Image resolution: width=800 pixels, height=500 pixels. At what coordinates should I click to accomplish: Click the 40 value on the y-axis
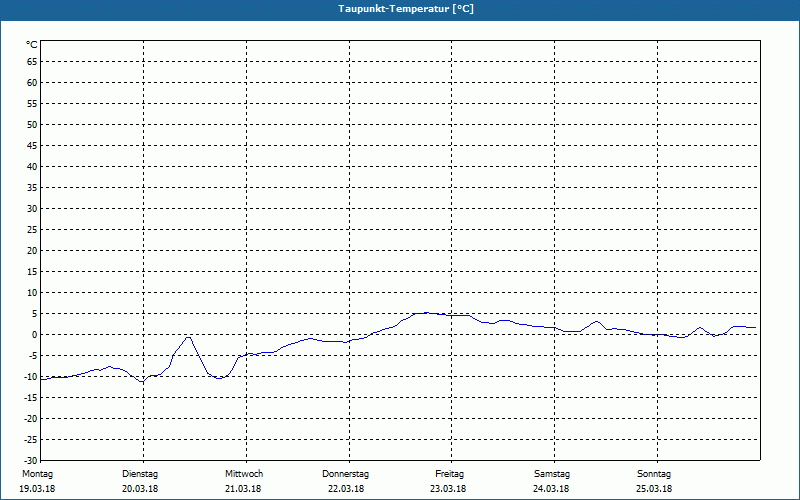[32, 167]
